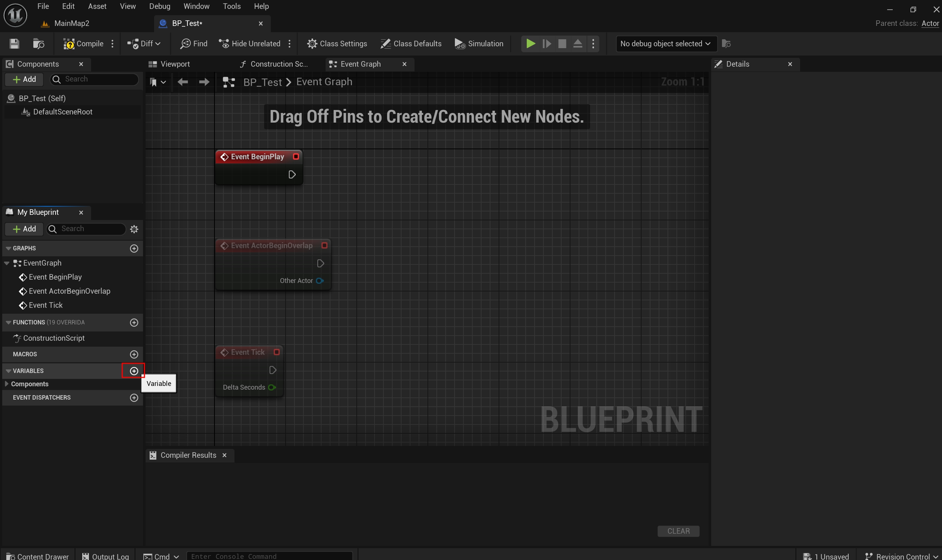Open play mode options three-dot menu
942x560 pixels.
pyautogui.click(x=593, y=44)
